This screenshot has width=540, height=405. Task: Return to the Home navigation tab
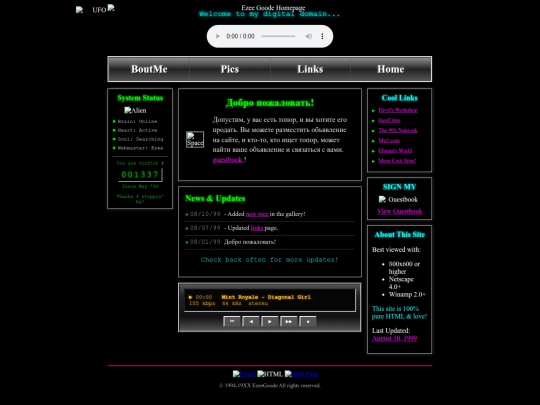point(391,69)
